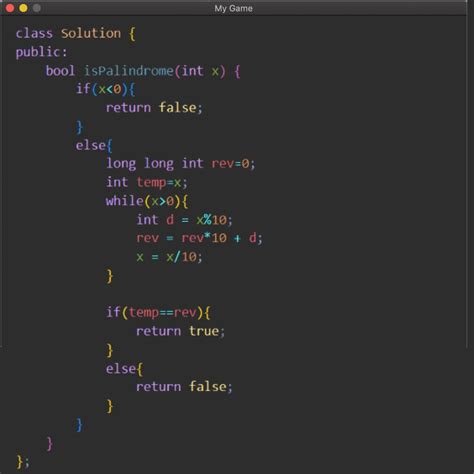Click the gray disabled zoom window button
Screen dimensions: 474x474
pos(37,8)
